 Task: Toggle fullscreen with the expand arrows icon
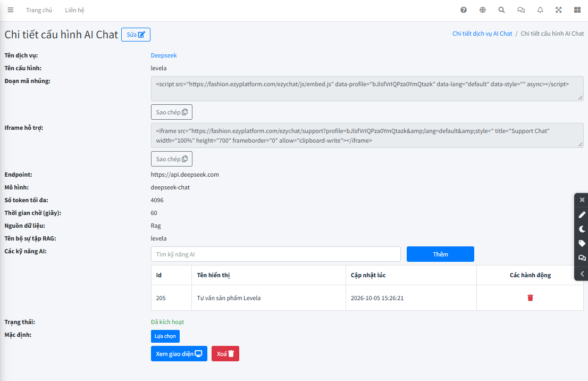click(559, 10)
